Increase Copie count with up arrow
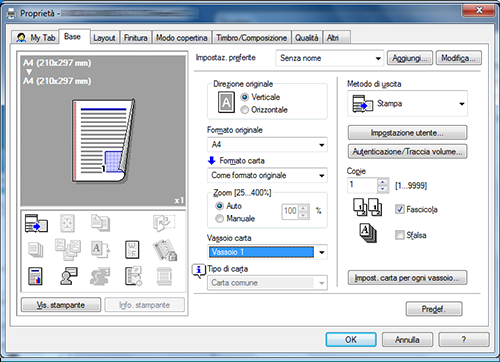Image resolution: width=500 pixels, height=362 pixels. pyautogui.click(x=383, y=182)
